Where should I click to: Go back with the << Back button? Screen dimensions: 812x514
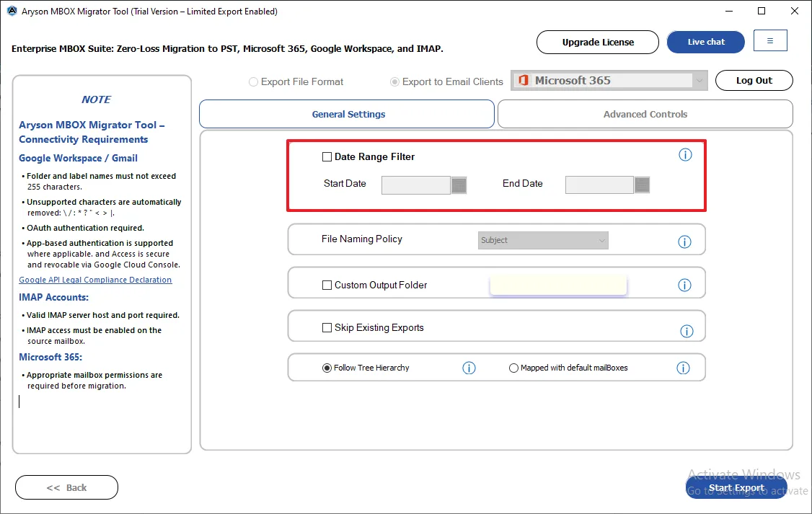(67, 487)
